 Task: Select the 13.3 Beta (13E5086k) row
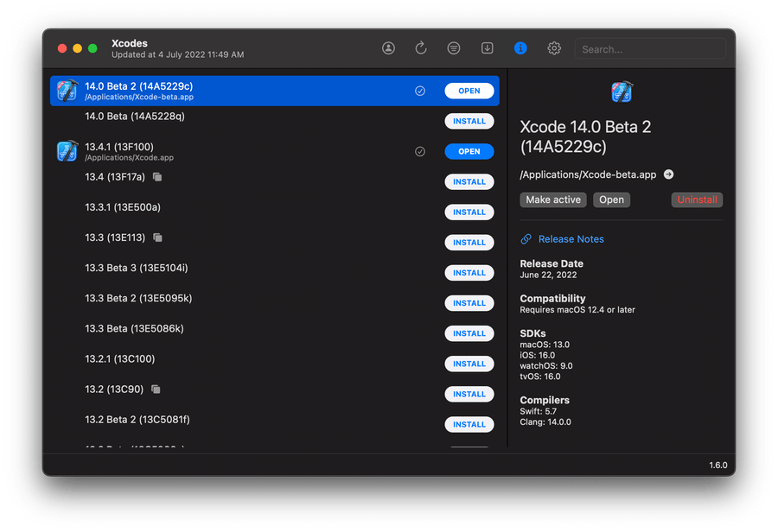pos(274,333)
